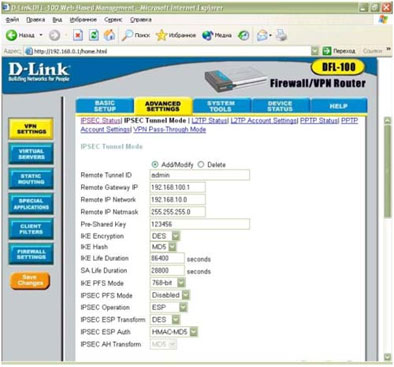Open the VPN Pass-Through Mode link
The width and height of the screenshot is (394, 367).
coord(170,130)
